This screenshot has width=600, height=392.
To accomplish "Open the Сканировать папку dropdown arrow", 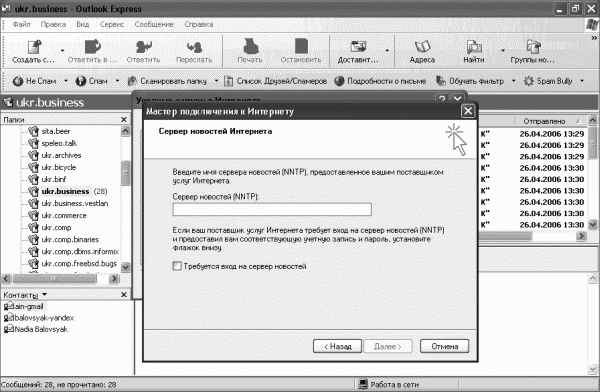I will (216, 81).
